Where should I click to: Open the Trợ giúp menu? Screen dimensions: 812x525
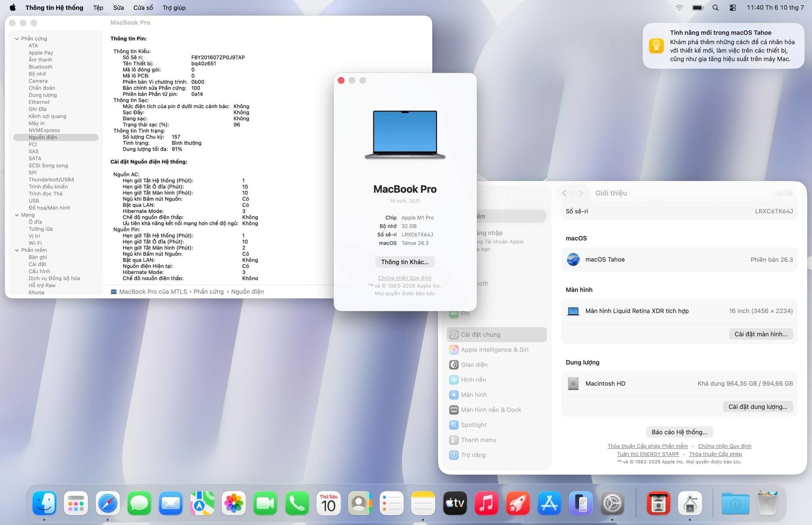(174, 8)
